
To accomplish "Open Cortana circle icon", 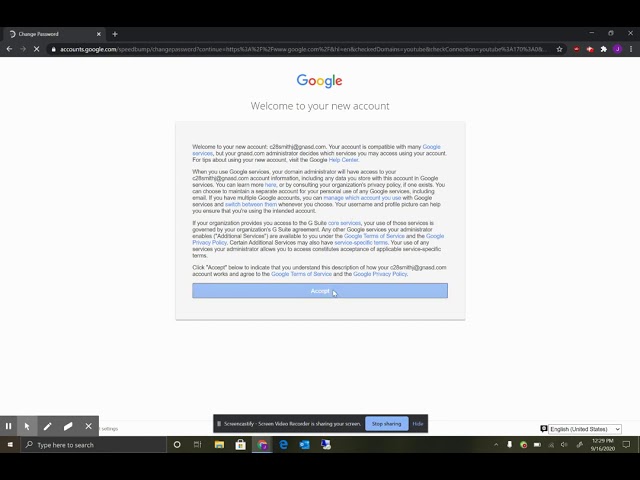I will (x=177, y=444).
